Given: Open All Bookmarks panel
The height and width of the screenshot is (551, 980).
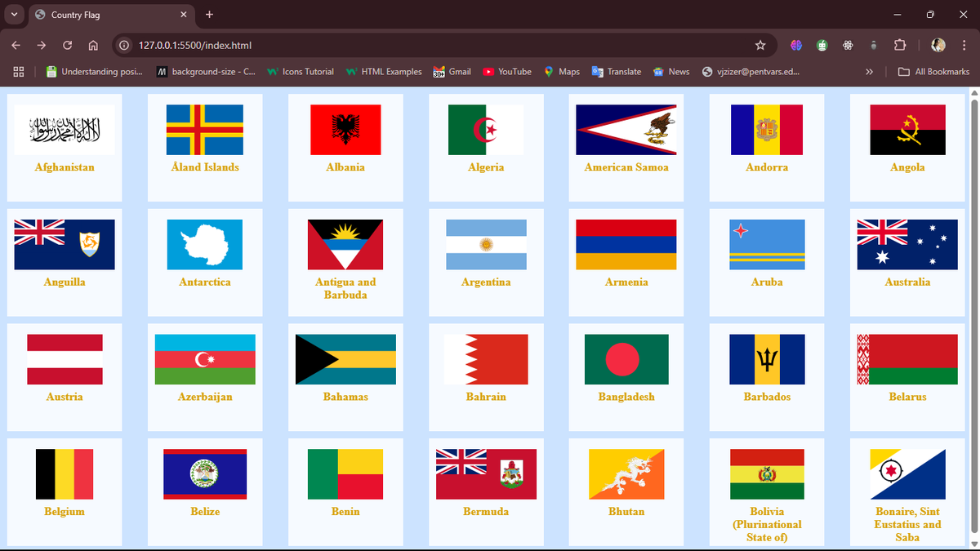Looking at the screenshot, I should click(933, 72).
